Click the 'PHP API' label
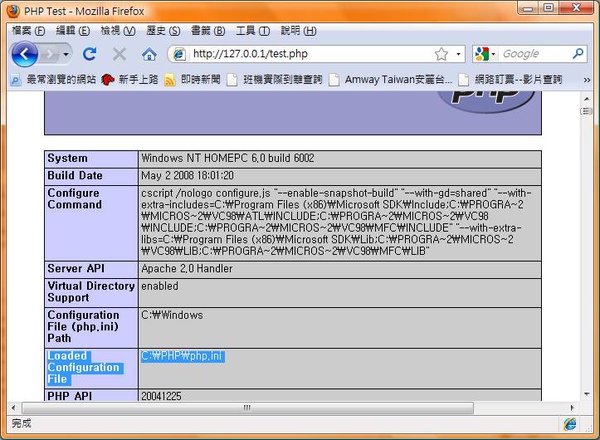600x440 pixels. click(70, 396)
